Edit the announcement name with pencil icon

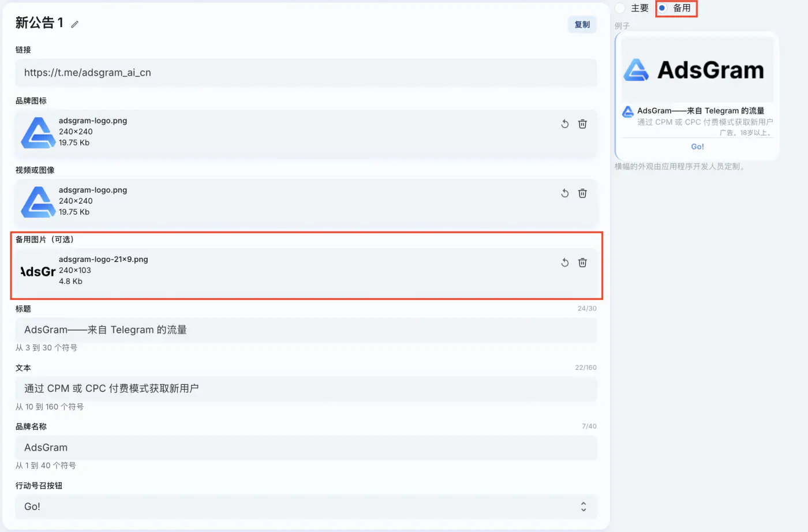74,24
